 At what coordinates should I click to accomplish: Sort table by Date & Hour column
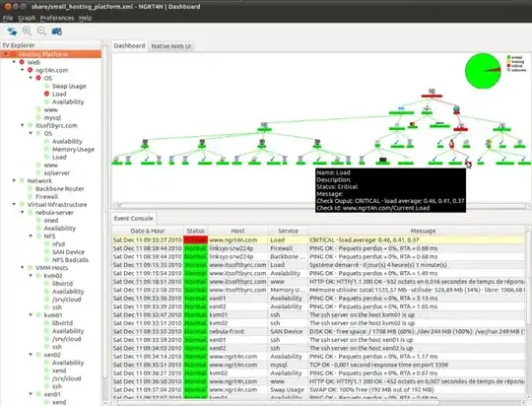coord(147,231)
